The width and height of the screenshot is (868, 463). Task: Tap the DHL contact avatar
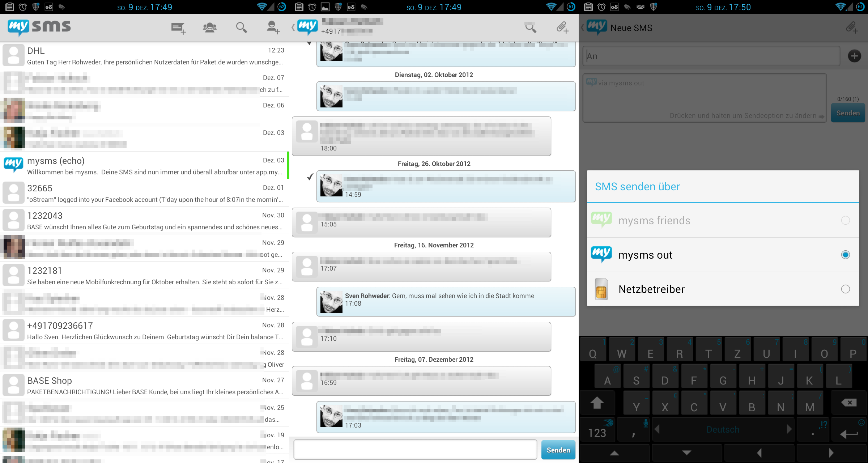click(14, 55)
